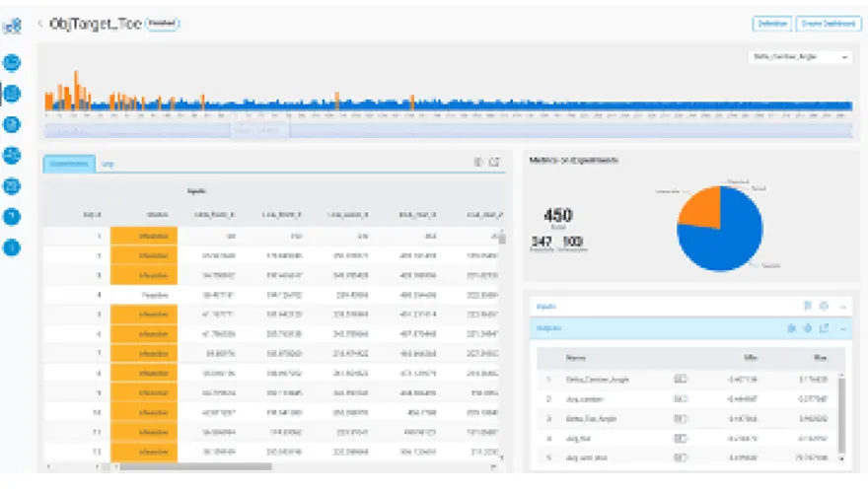Collapse the Outputs section chevron
Screen dimensions: 868x493
click(843, 328)
